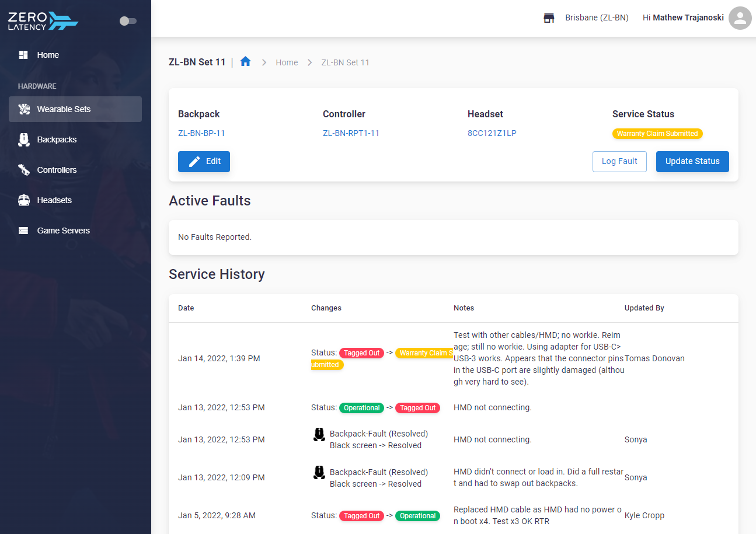The image size is (756, 534).
Task: Click Kyle Cropp in Updated By column
Action: (644, 515)
